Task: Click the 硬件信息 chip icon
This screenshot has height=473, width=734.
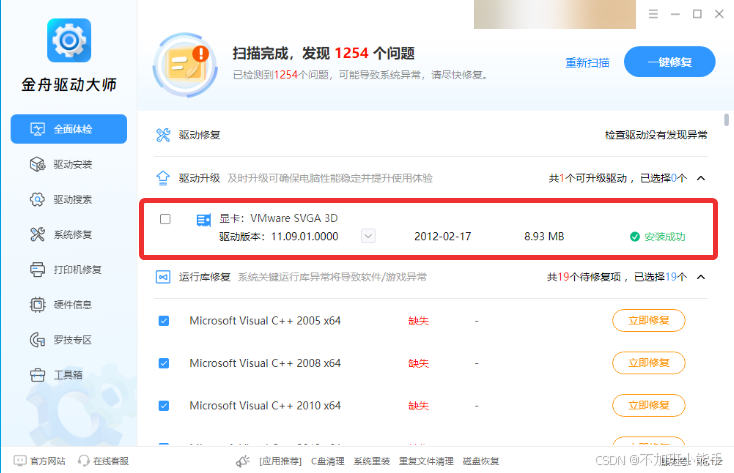Action: click(37, 305)
